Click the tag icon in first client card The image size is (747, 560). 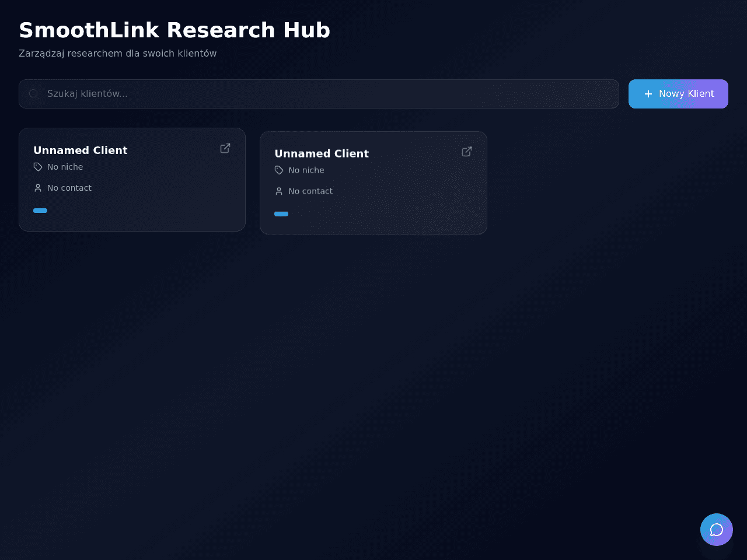(38, 167)
